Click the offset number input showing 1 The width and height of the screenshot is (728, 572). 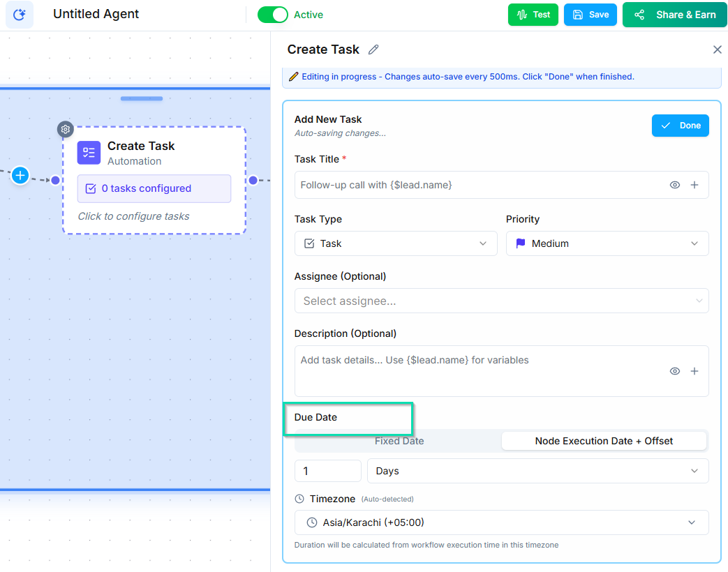point(328,471)
